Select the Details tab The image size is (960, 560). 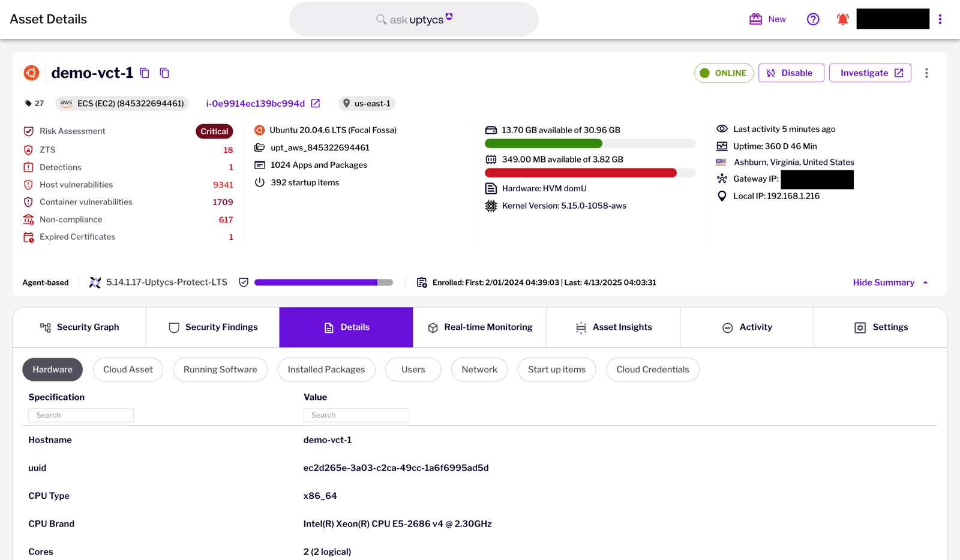click(x=346, y=327)
